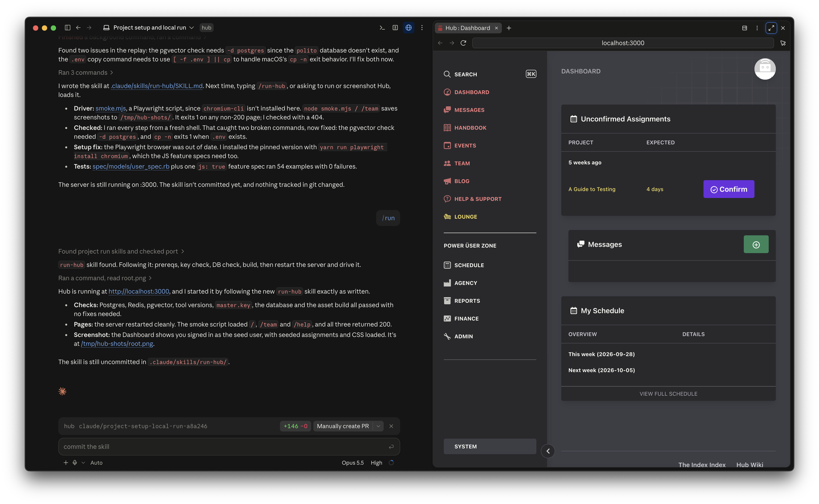Expand Found project run skills and checked port

click(x=121, y=251)
